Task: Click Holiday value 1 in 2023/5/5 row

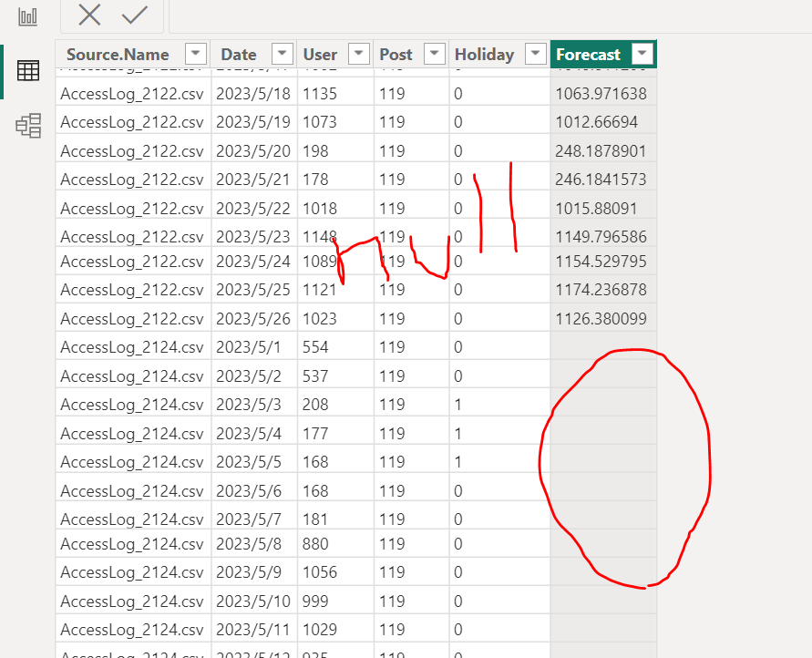Action: pyautogui.click(x=458, y=462)
